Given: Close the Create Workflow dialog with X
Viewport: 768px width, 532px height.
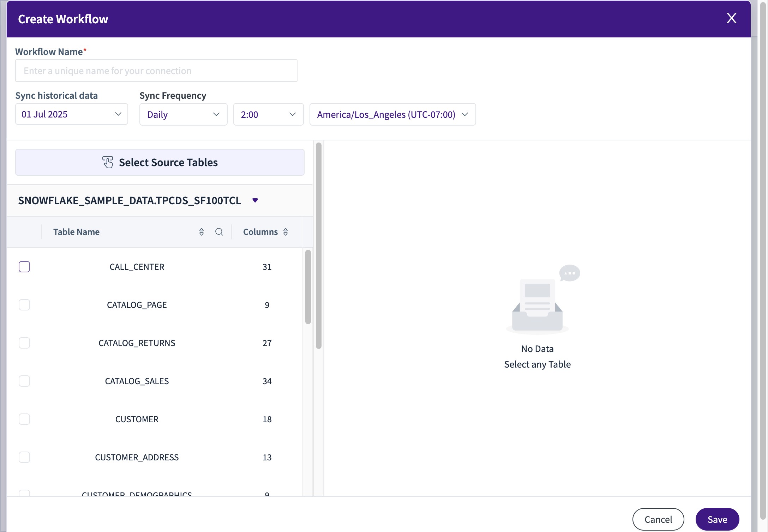Looking at the screenshot, I should (731, 18).
